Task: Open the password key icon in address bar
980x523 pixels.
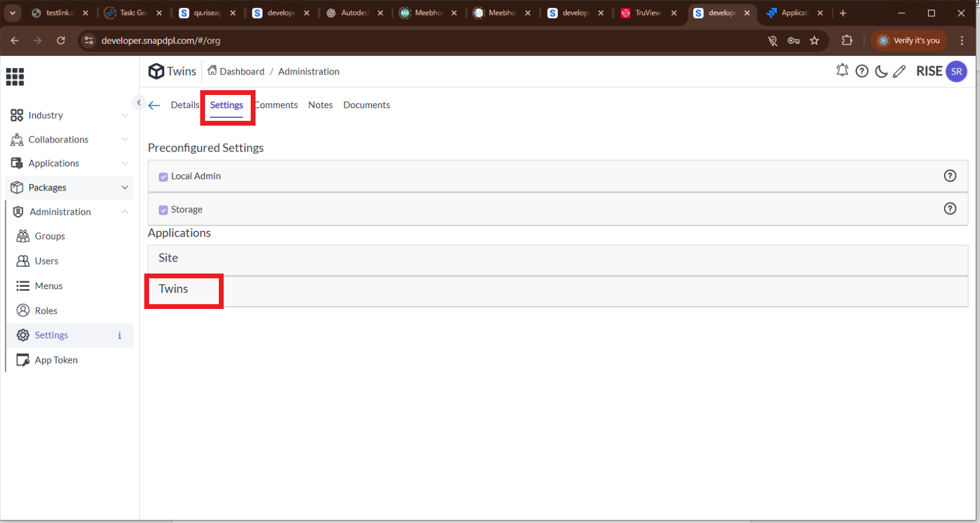Action: click(x=794, y=40)
